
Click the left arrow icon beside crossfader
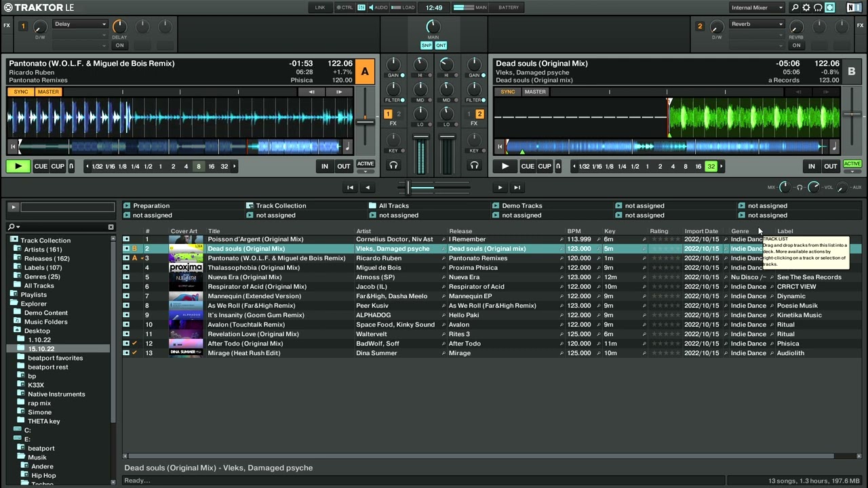pos(367,188)
